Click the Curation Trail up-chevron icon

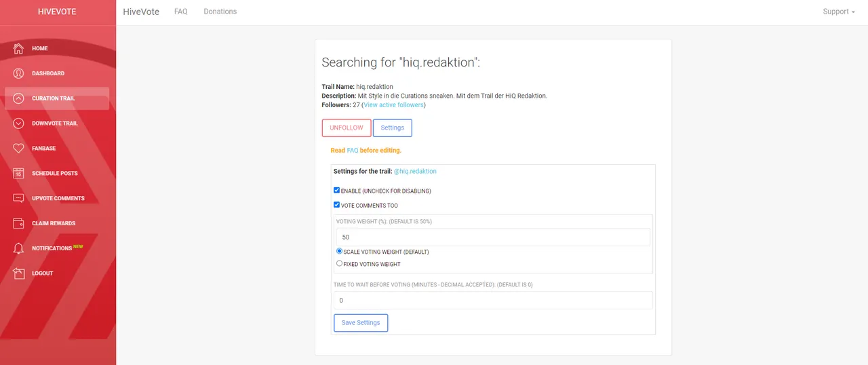click(x=18, y=98)
